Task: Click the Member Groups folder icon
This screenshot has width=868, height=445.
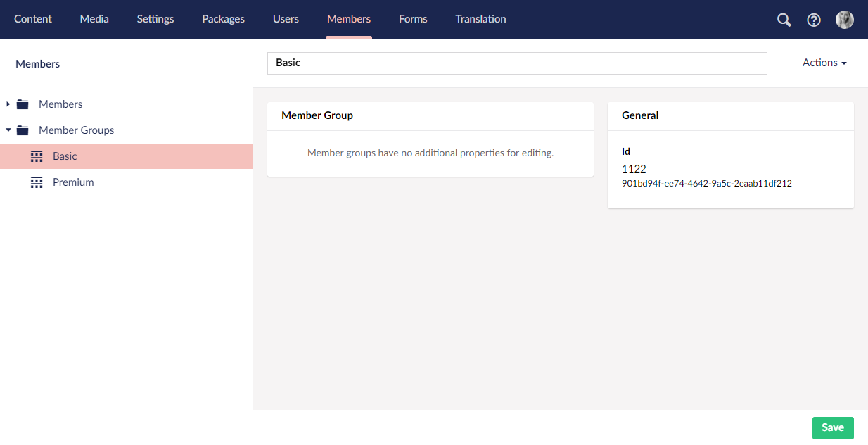Action: 23,130
